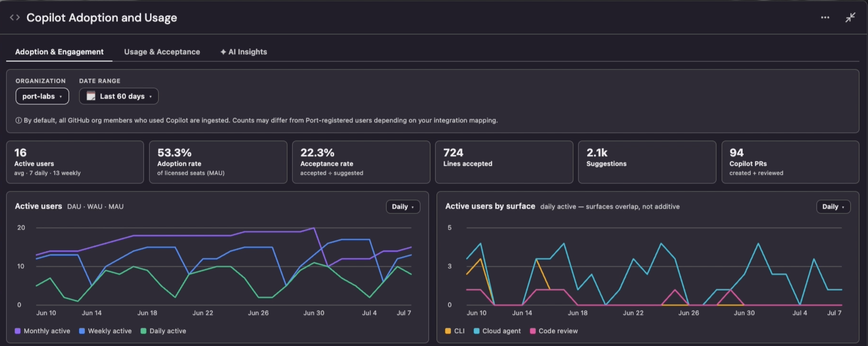Image resolution: width=868 pixels, height=346 pixels.
Task: Toggle Monthly active legend series
Action: (x=42, y=331)
